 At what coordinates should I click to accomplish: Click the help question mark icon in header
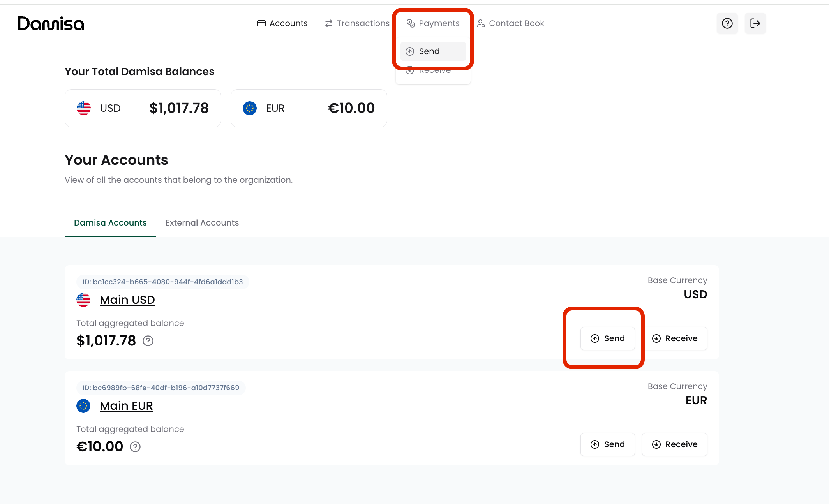[x=727, y=23]
